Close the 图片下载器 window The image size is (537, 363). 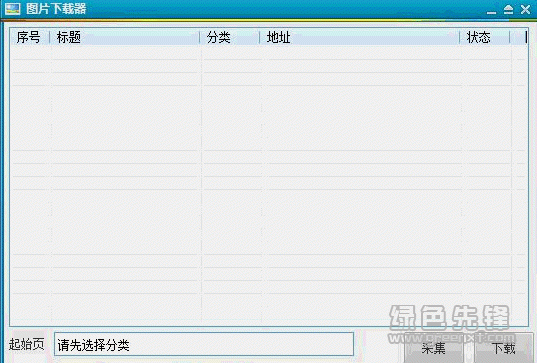point(525,10)
